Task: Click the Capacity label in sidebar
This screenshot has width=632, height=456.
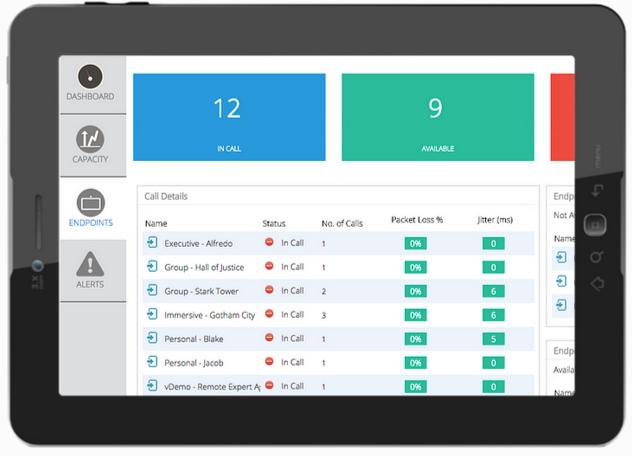Action: 90,159
